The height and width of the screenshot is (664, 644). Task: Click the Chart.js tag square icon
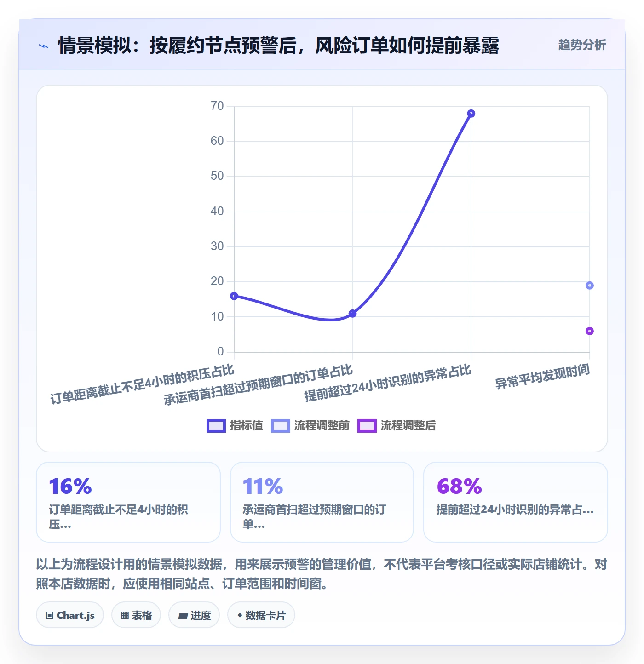(50, 615)
